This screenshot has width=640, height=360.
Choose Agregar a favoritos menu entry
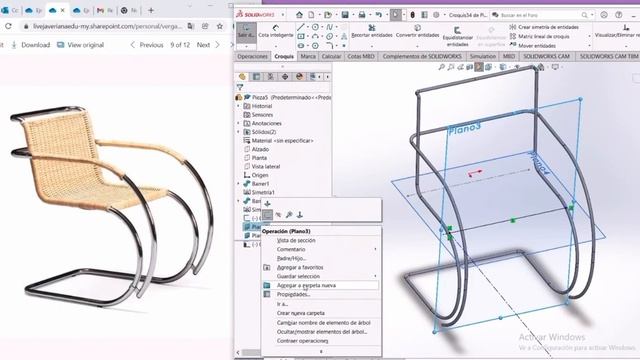[300, 267]
